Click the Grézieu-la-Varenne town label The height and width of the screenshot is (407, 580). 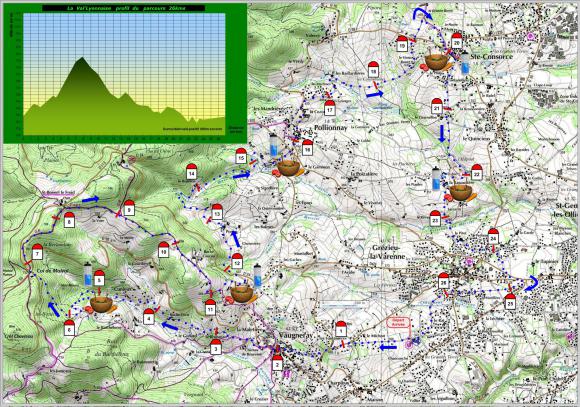click(389, 252)
